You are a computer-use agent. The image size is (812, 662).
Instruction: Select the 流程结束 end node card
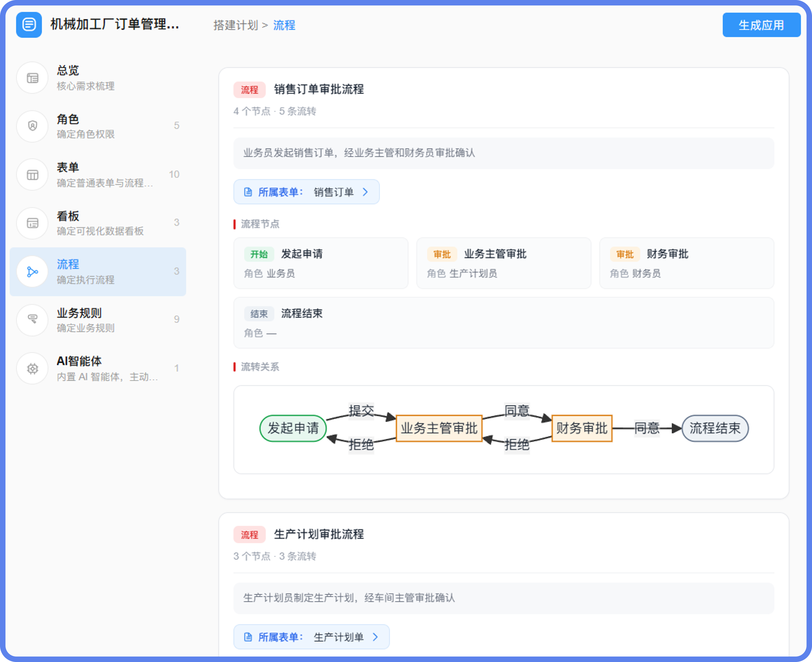(x=504, y=323)
